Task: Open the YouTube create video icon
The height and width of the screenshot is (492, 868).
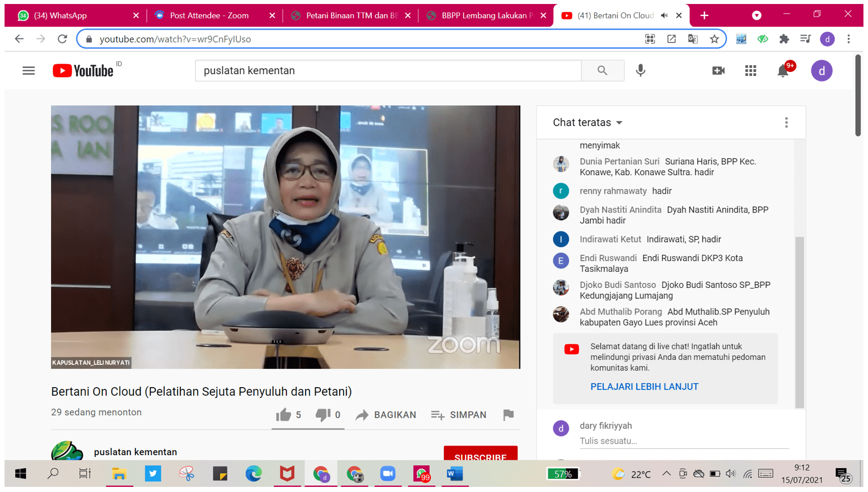Action: pyautogui.click(x=718, y=71)
